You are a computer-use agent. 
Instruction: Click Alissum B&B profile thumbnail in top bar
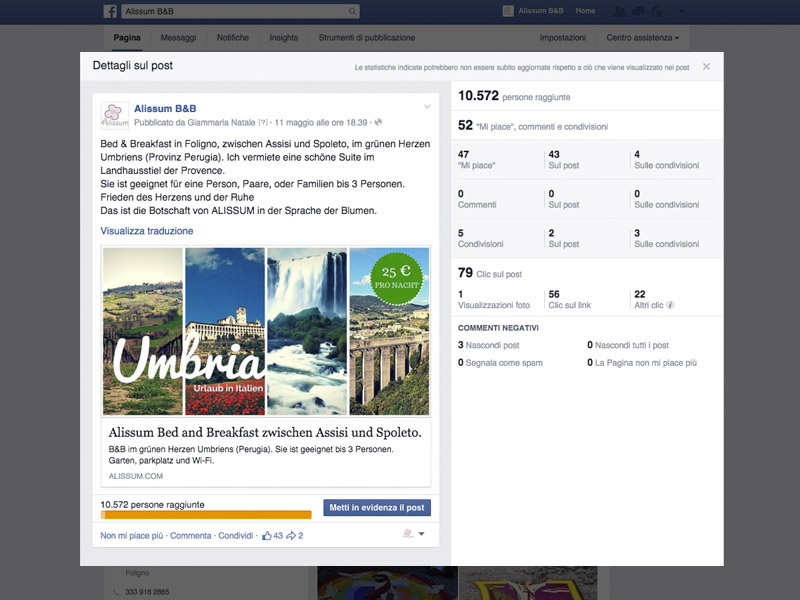tap(508, 11)
